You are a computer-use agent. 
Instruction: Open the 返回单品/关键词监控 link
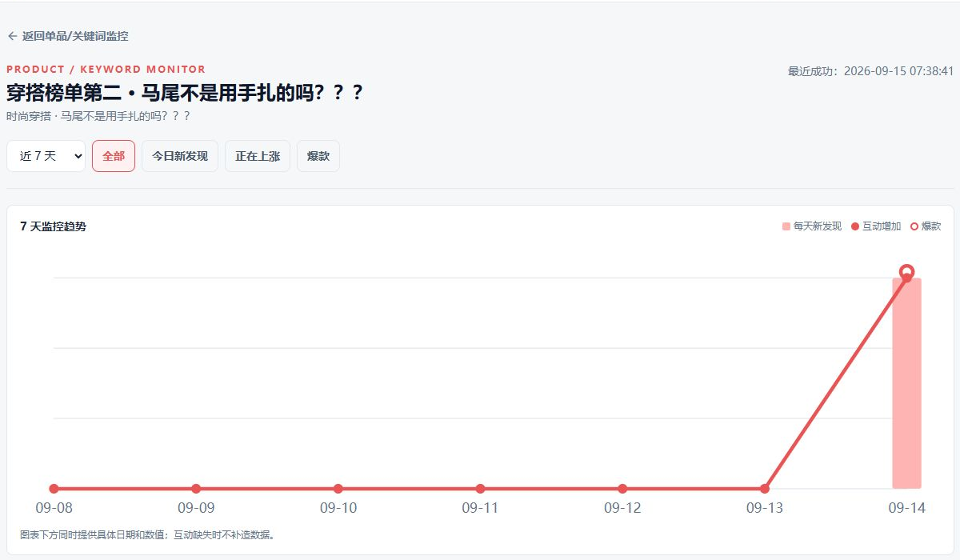point(68,36)
